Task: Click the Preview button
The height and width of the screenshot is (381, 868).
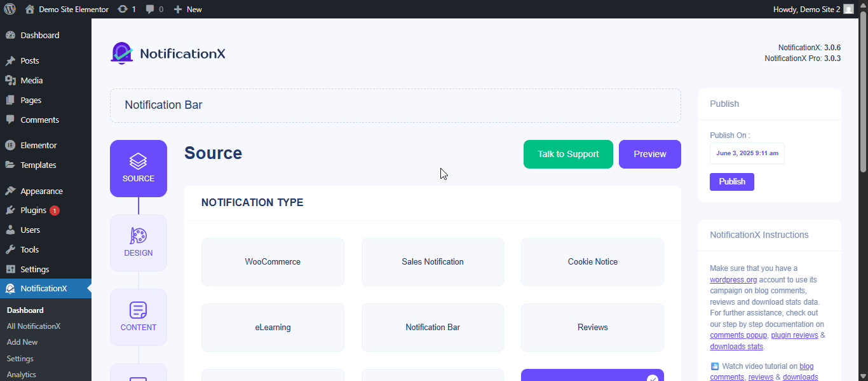Action: [x=650, y=154]
